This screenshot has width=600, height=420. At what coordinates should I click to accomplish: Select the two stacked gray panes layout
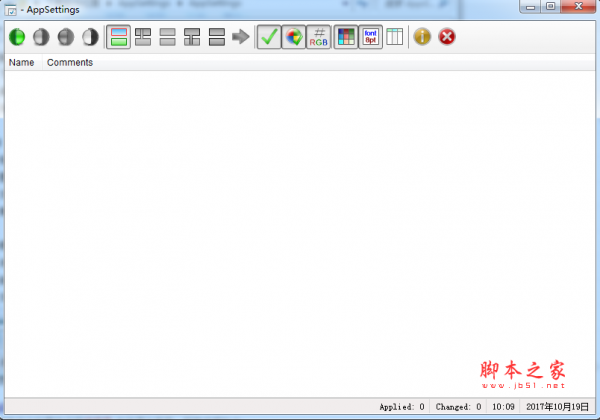pos(168,37)
